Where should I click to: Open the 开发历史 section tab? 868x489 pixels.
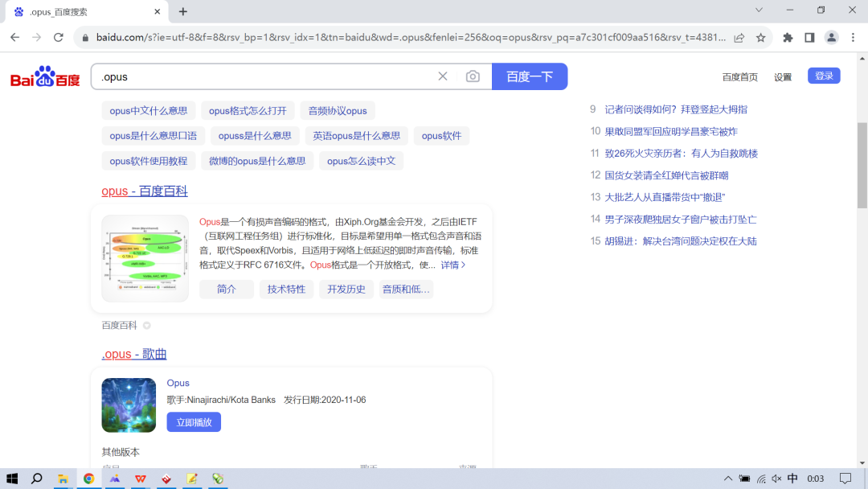[x=346, y=289]
